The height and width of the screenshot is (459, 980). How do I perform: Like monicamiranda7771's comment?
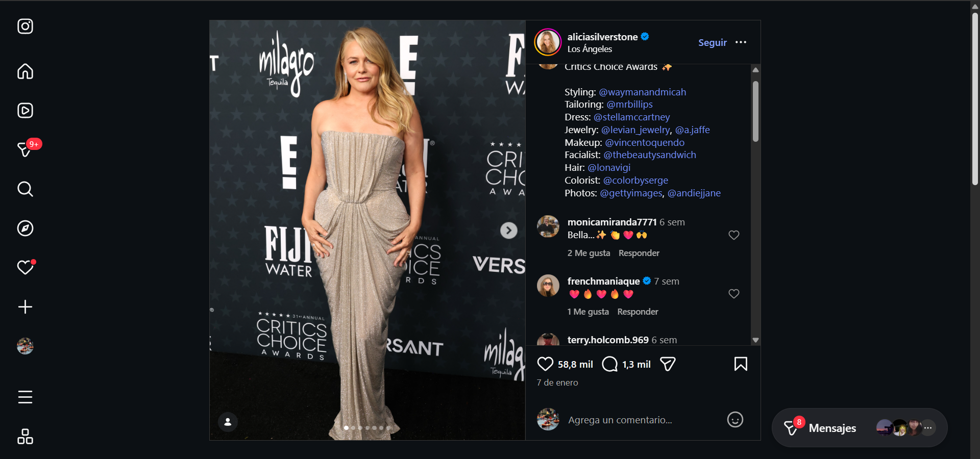[733, 235]
